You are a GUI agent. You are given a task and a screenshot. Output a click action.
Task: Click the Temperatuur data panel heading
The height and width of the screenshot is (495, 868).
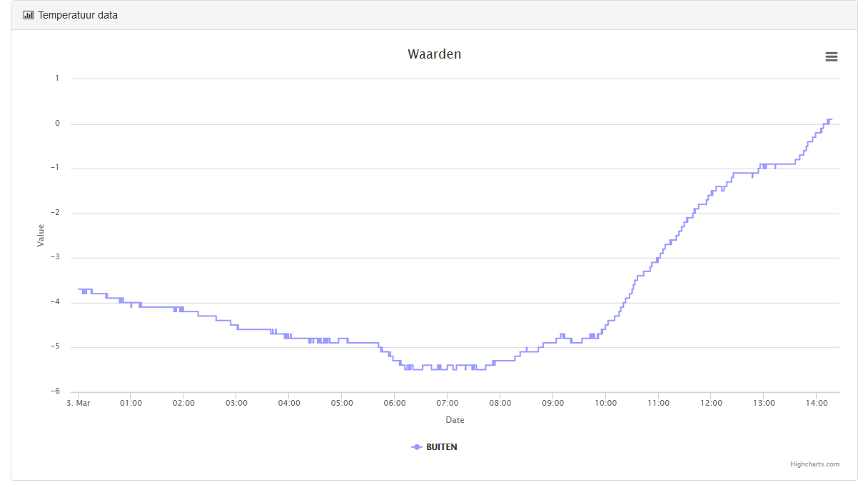click(78, 15)
